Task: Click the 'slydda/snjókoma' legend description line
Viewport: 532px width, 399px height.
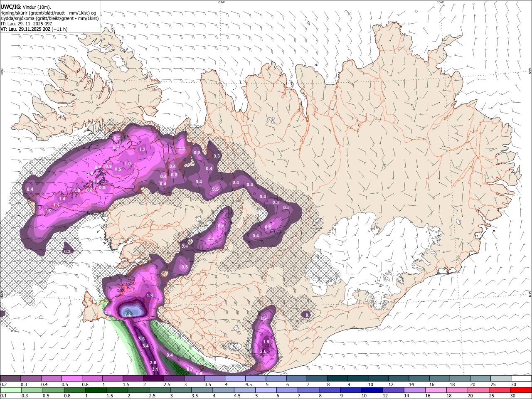Action: pos(49,18)
